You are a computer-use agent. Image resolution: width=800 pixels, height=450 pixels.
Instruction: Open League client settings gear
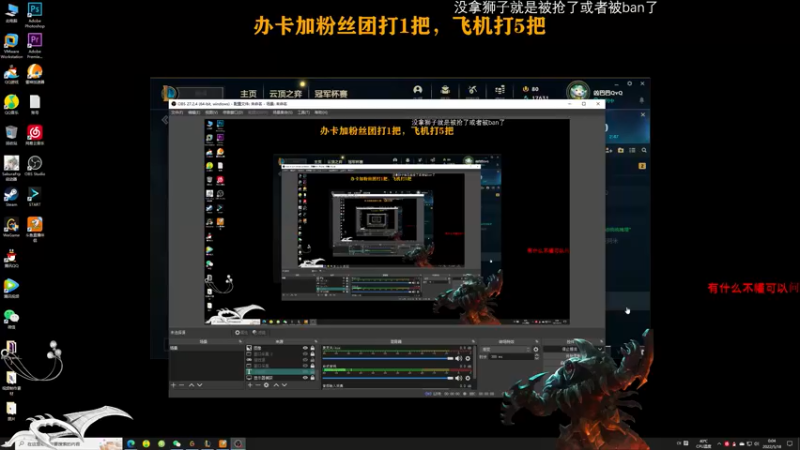(x=630, y=83)
